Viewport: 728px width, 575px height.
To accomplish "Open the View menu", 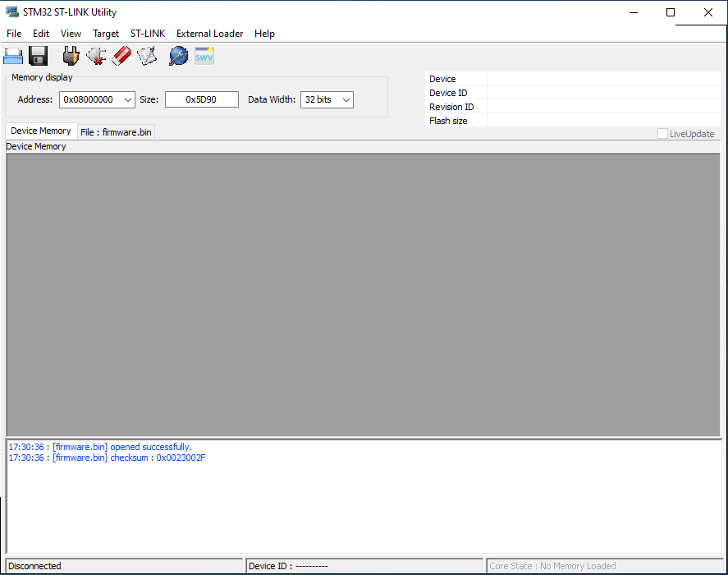I will coord(71,34).
